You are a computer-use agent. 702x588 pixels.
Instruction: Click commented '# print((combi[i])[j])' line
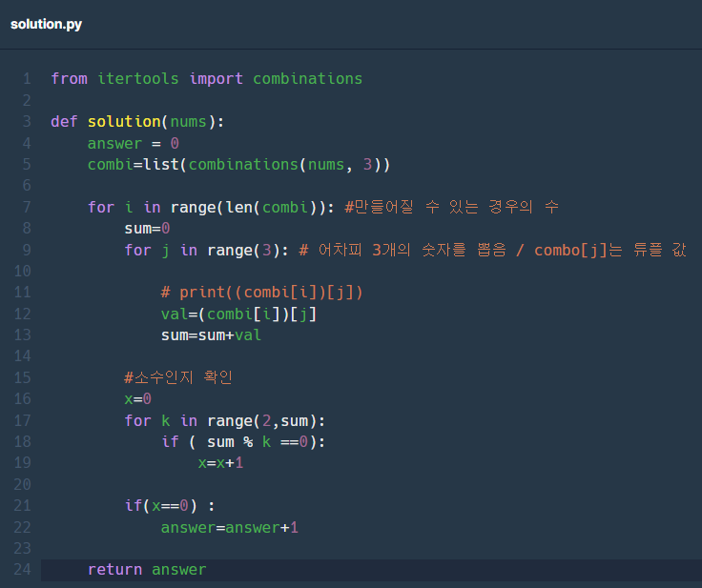coord(261,293)
